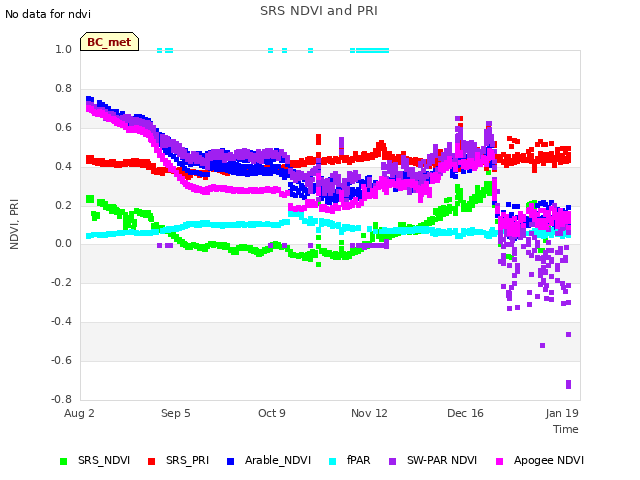This screenshot has width=640, height=480.
Task: Click the 0.2 y-axis tick label
Action: click(63, 205)
